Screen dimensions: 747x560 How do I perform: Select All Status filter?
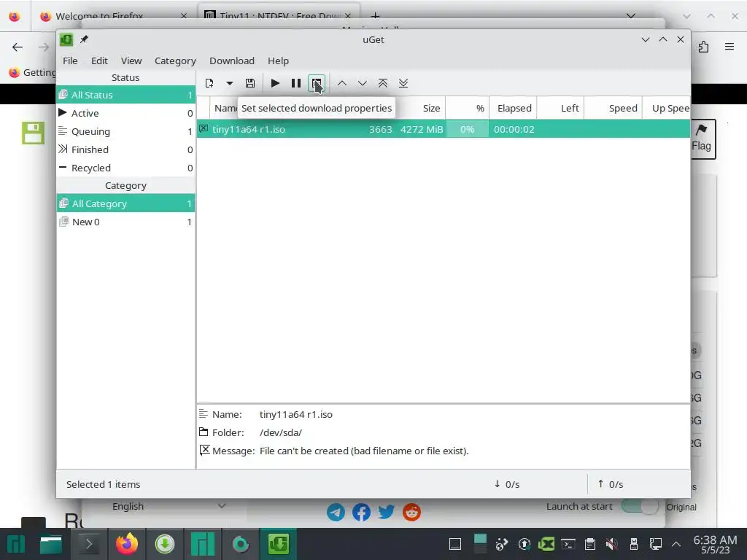coord(125,95)
